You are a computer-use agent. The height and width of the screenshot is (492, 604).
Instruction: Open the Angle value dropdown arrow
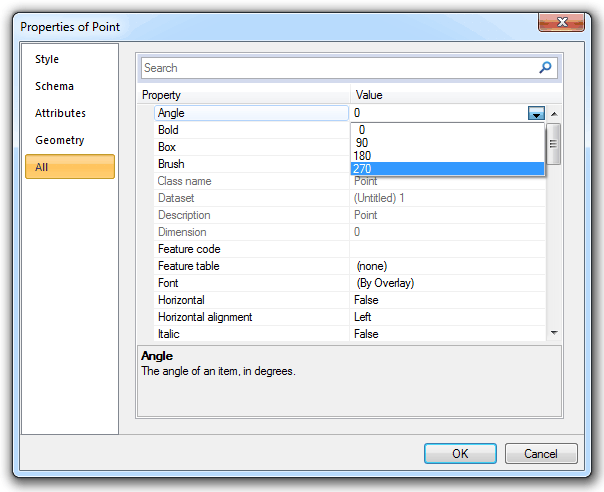tap(536, 113)
